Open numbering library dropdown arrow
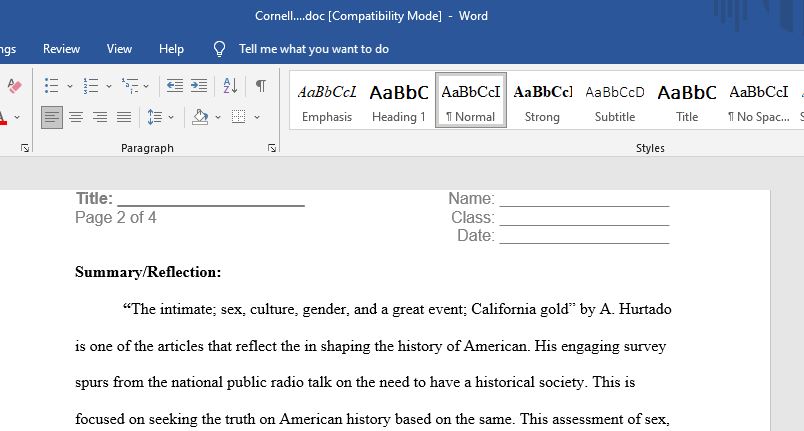 (x=109, y=86)
